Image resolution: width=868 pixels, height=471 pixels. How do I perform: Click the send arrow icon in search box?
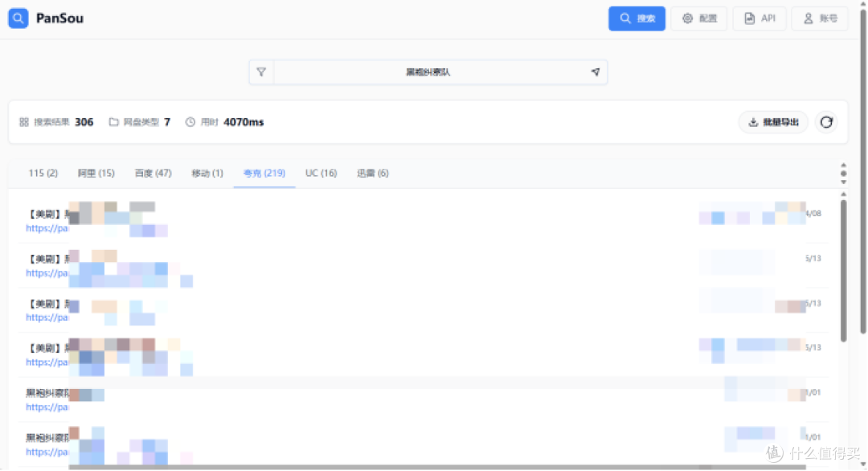(x=596, y=72)
